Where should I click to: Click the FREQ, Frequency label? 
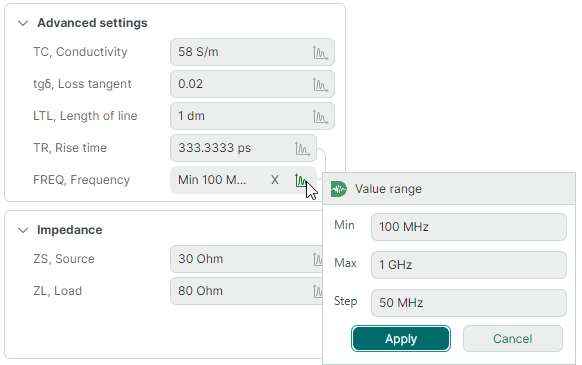pos(81,180)
